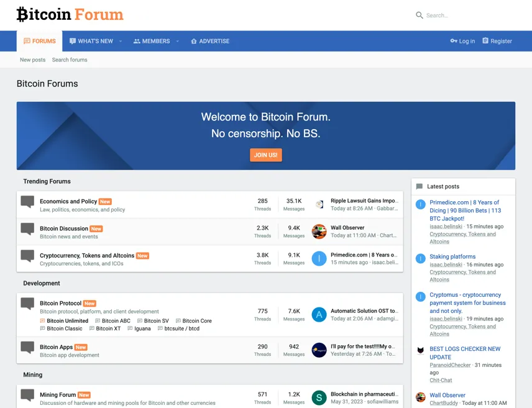The image size is (532, 408).
Task: Open the Development category heading
Action: click(42, 283)
